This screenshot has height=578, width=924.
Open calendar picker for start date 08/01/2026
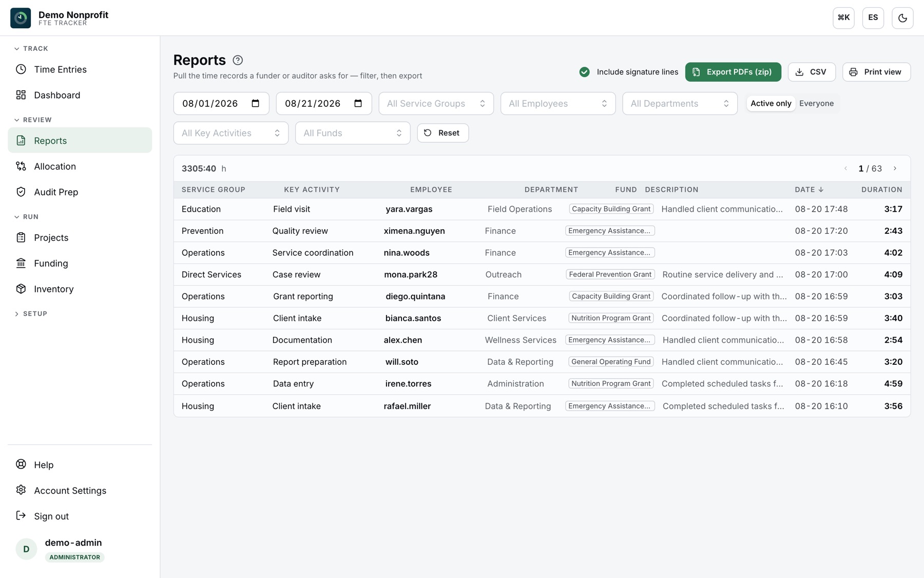(x=255, y=103)
